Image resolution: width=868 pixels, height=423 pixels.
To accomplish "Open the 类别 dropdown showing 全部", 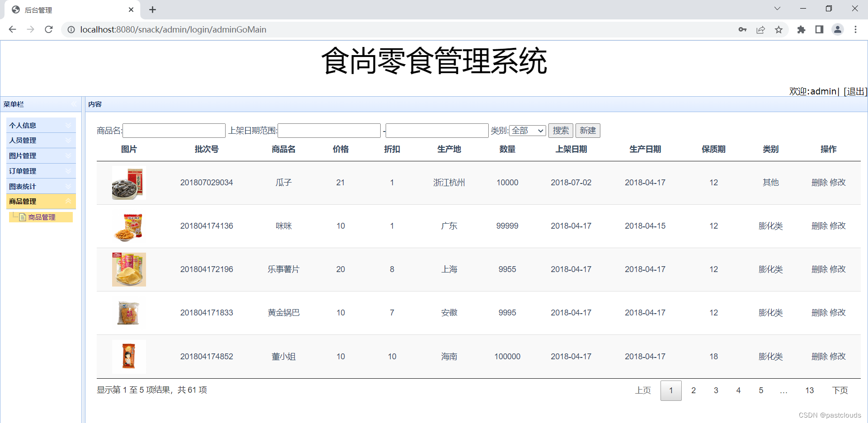I will [528, 131].
